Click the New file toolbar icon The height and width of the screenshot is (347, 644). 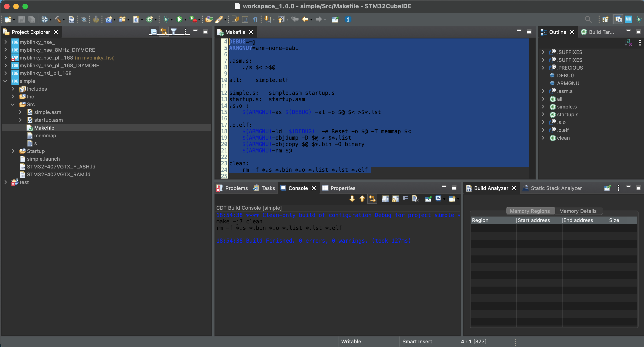(8, 19)
